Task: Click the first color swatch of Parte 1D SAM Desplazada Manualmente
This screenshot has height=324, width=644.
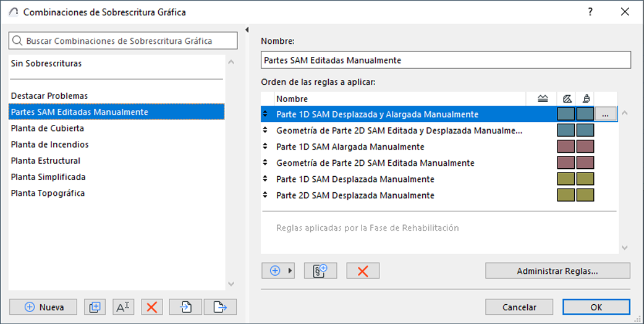Action: pos(566,179)
